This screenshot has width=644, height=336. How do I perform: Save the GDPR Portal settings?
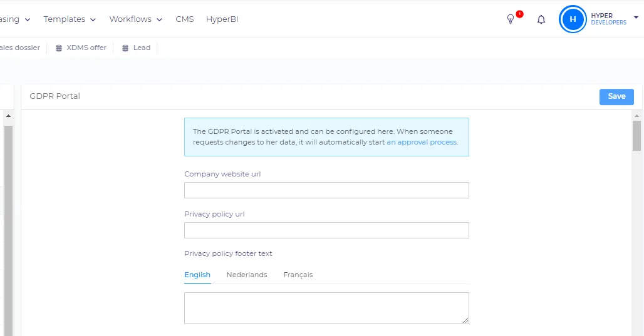coord(616,97)
